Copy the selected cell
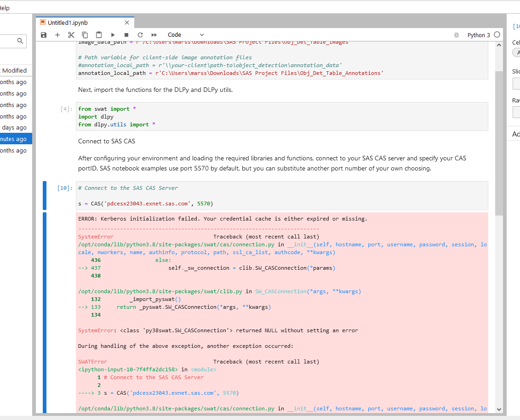The image size is (520, 420). point(85,35)
